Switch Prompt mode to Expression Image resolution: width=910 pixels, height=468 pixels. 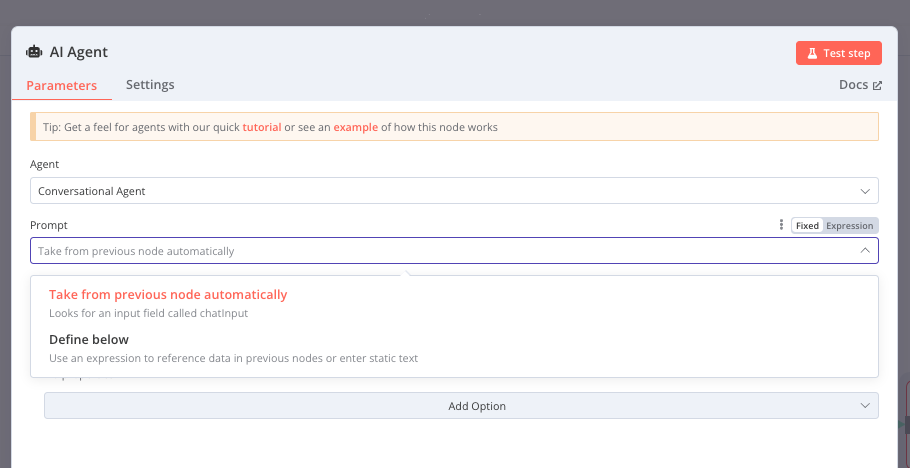tap(850, 226)
